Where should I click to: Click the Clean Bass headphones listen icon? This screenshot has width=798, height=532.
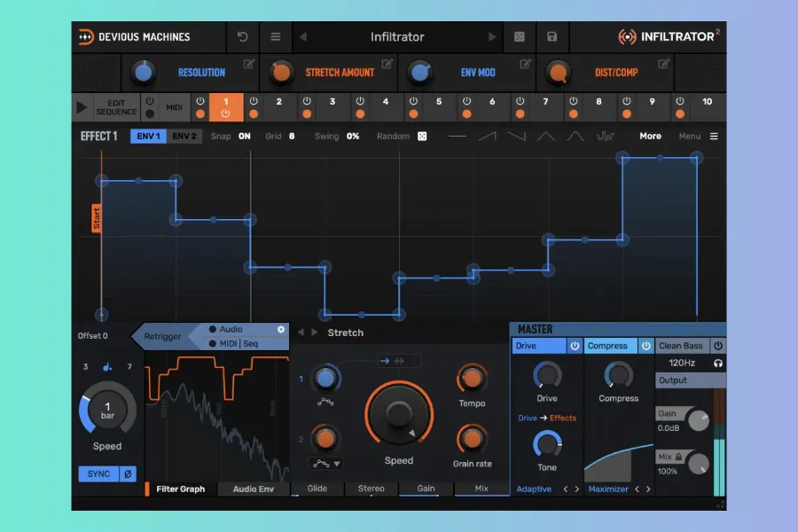coord(717,363)
